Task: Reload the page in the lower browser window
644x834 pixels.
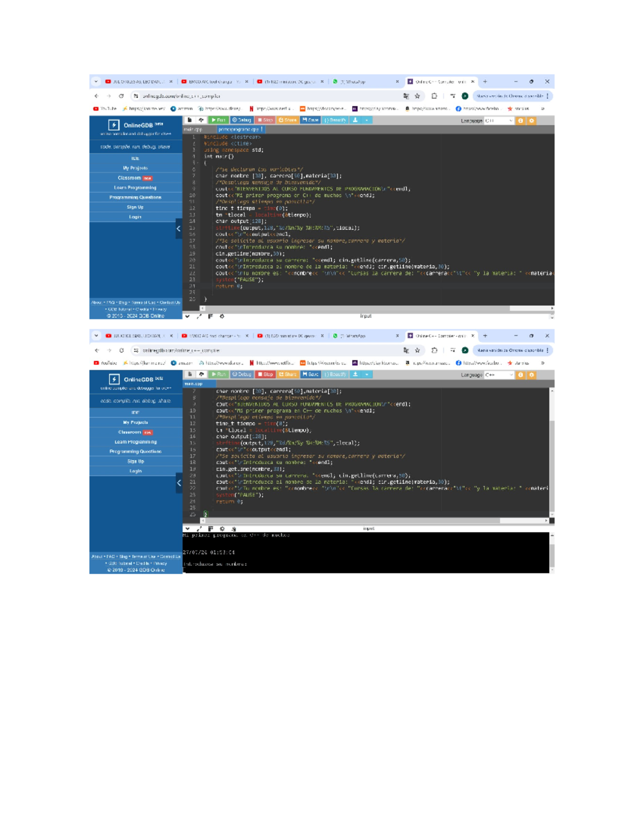Action: coord(121,350)
